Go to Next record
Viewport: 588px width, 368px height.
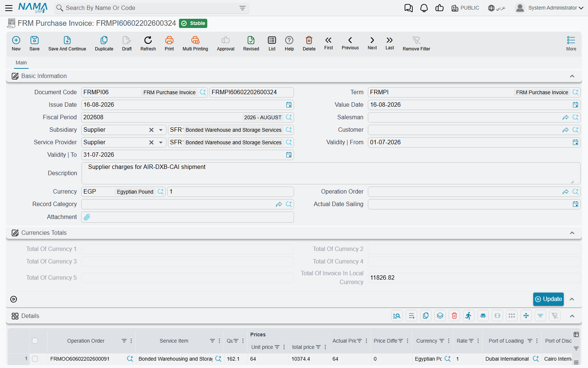click(372, 43)
